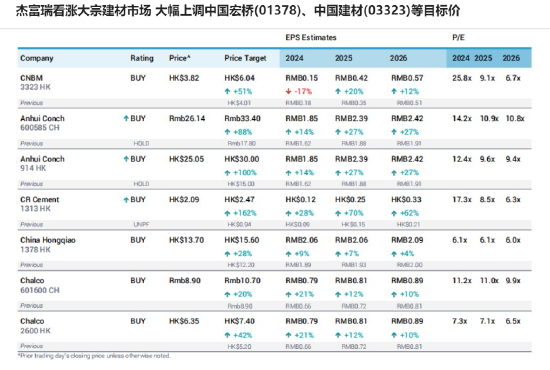The width and height of the screenshot is (550, 370).
Task: Click the green up arrow at CNBM +51%
Action: point(227,92)
